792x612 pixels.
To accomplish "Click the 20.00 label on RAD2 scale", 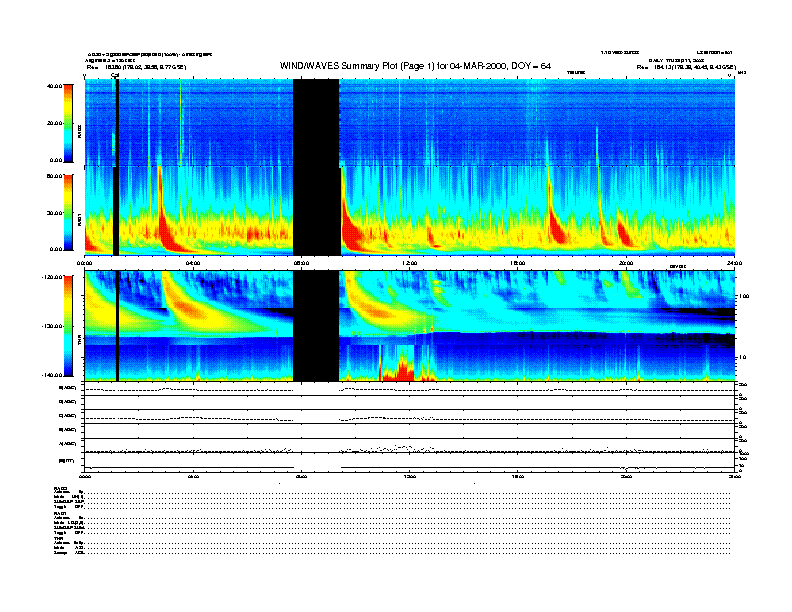I will point(55,123).
